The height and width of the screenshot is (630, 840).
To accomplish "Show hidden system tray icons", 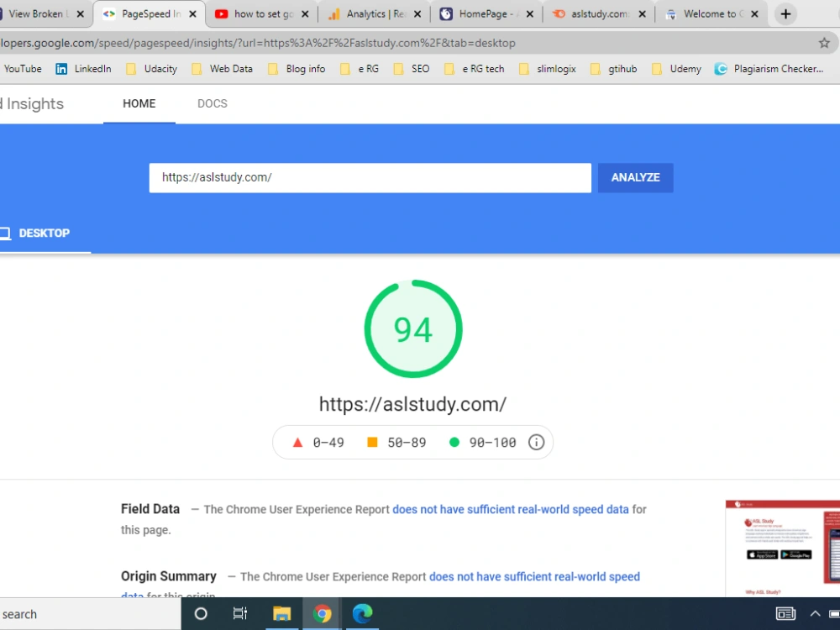I will pyautogui.click(x=815, y=614).
